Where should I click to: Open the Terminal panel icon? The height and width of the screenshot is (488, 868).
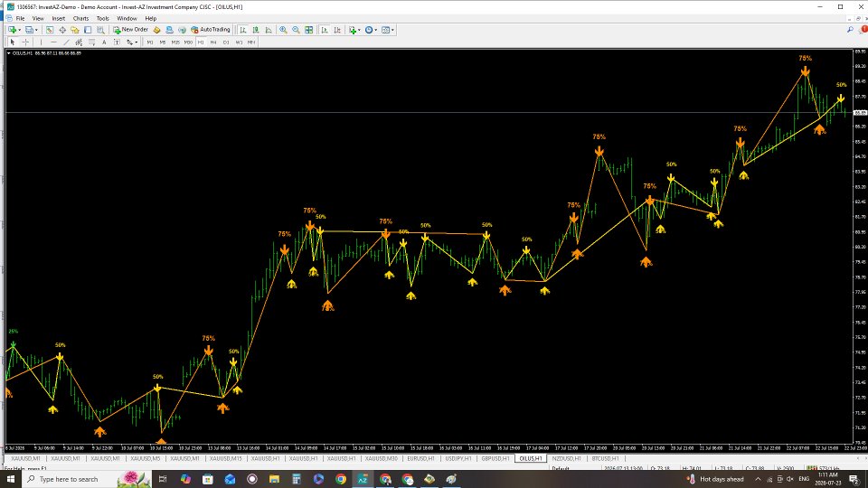pos(88,30)
